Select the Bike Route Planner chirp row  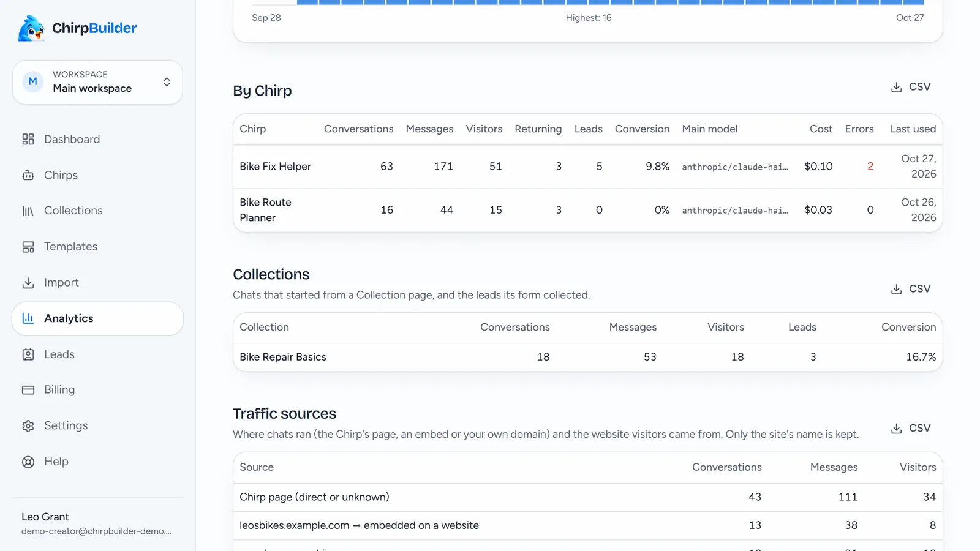[x=587, y=210]
